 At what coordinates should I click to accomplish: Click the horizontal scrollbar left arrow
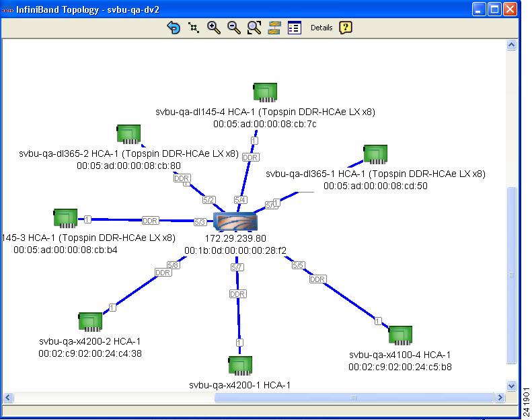pyautogui.click(x=8, y=398)
